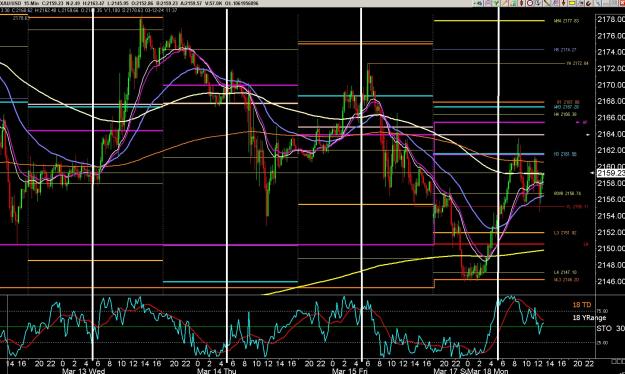
Task: Click the Mar 13 Wed date label
Action: 83,371
